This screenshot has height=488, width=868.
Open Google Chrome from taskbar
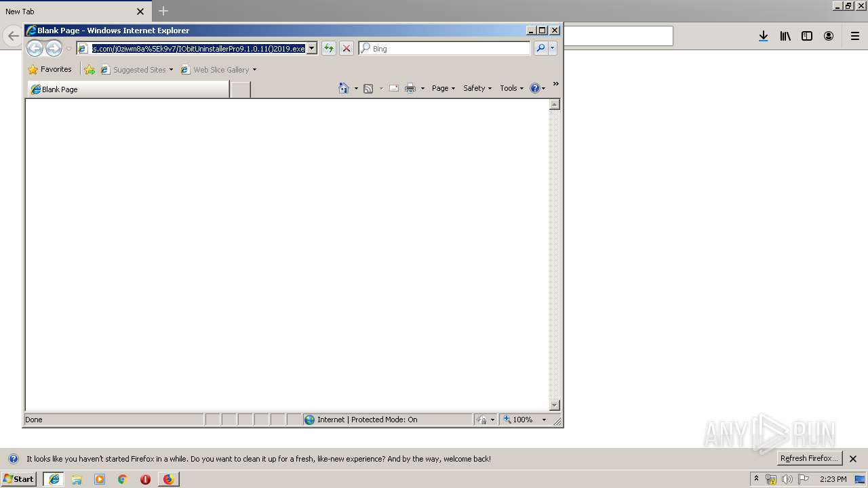pos(123,479)
